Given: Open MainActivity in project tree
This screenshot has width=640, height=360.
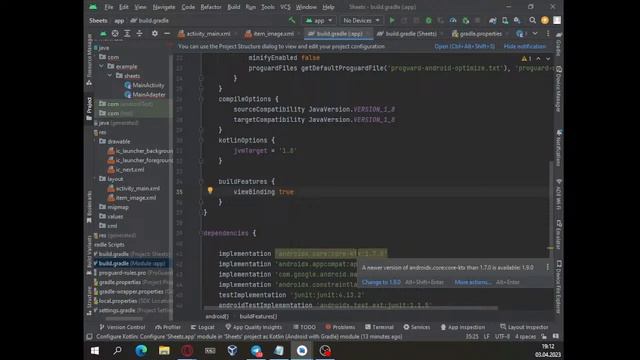Looking at the screenshot, I should point(144,85).
